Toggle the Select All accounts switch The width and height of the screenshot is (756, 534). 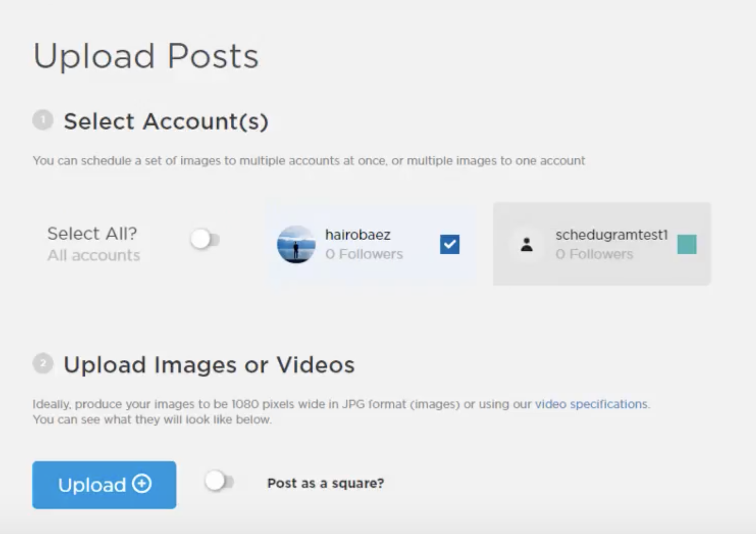(205, 239)
